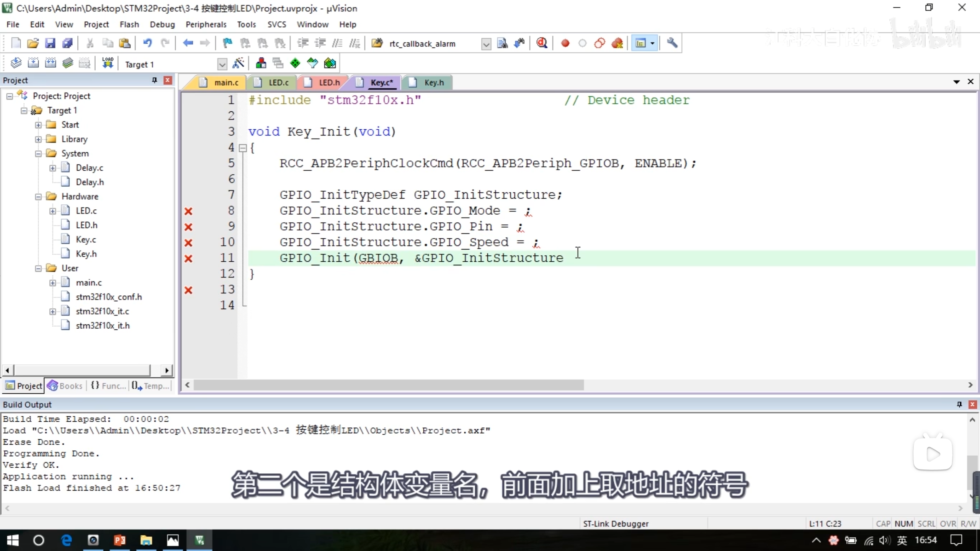Open the Configuration wrench icon
Viewport: 980px width, 551px height.
[x=672, y=43]
